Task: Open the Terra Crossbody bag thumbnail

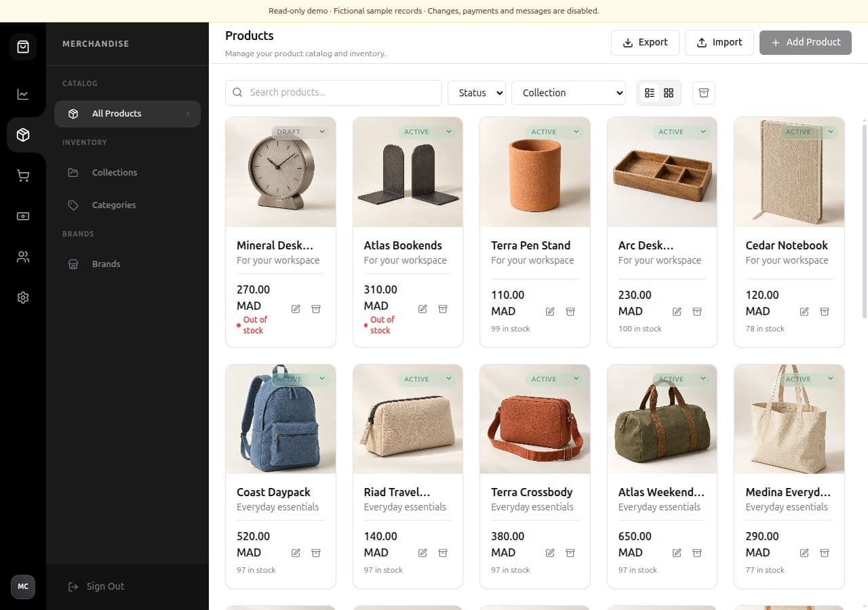Action: pyautogui.click(x=535, y=419)
